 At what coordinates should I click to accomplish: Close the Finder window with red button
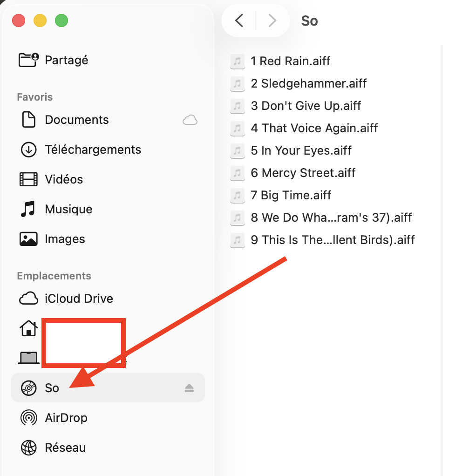pos(19,20)
